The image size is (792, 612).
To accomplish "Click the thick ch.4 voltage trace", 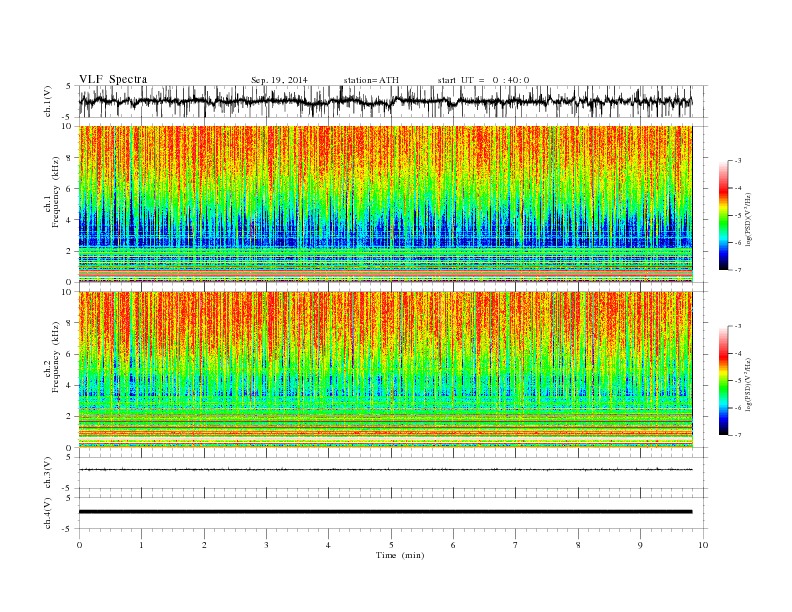I will (385, 512).
